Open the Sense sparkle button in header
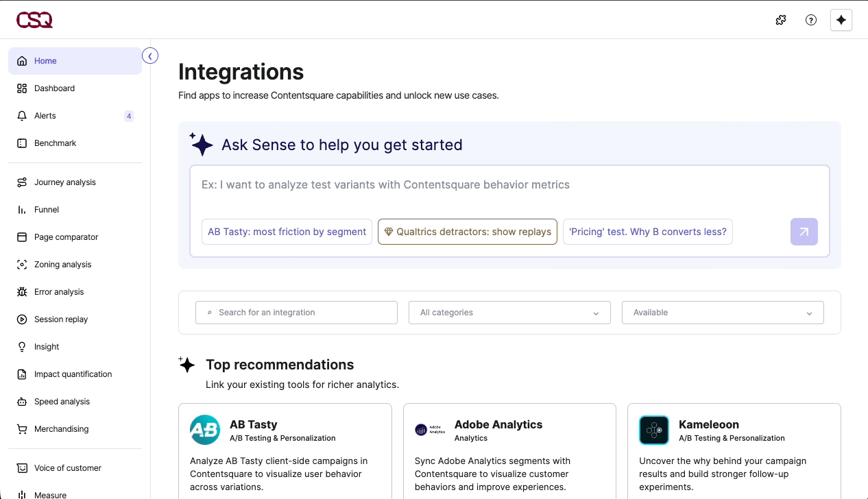 point(841,20)
